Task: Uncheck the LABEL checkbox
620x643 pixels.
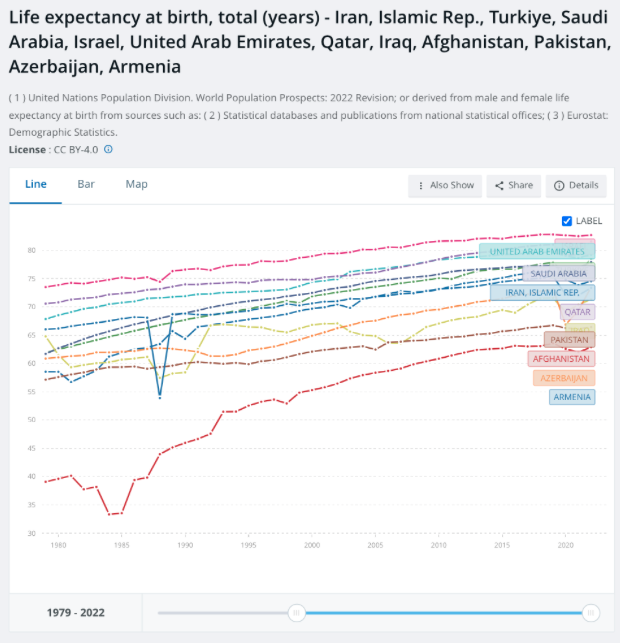Action: (567, 221)
